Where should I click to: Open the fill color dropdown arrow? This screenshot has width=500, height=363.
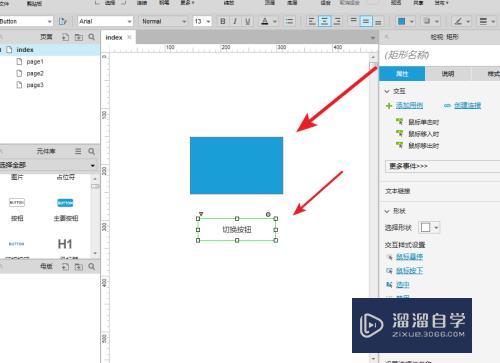(x=412, y=22)
